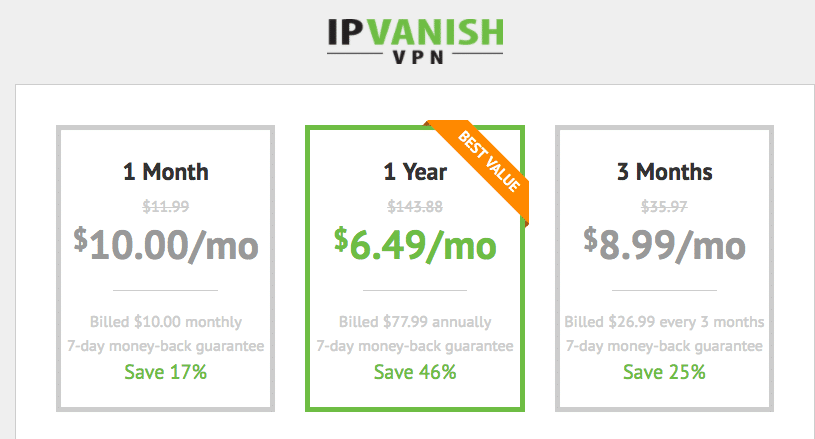Click the Save 25% label
The height and width of the screenshot is (439, 815).
point(664,372)
